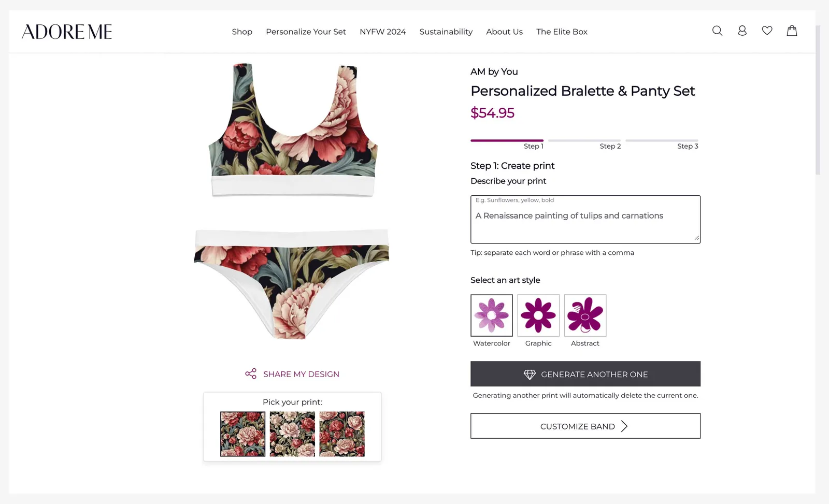Open the Sustainability menu item
829x504 pixels.
tap(446, 32)
